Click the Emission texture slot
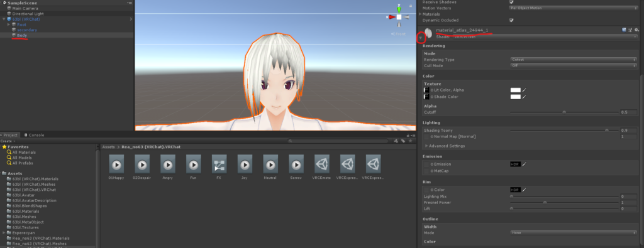Image resolution: width=644 pixels, height=248 pixels. click(426, 164)
